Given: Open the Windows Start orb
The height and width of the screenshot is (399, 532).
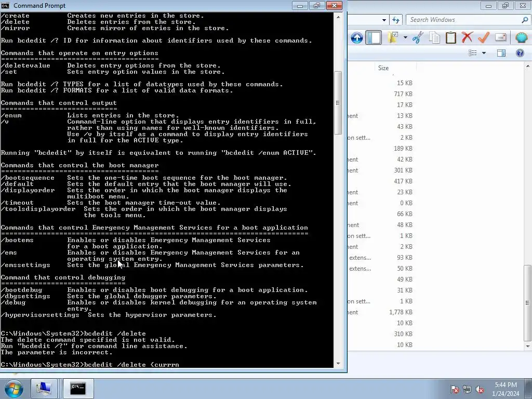Looking at the screenshot, I should (x=14, y=389).
